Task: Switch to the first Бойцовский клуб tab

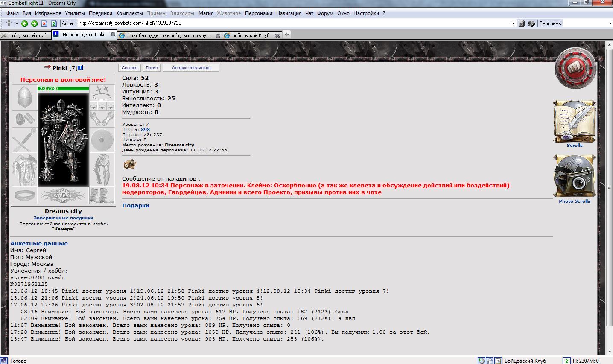Action: coord(26,35)
